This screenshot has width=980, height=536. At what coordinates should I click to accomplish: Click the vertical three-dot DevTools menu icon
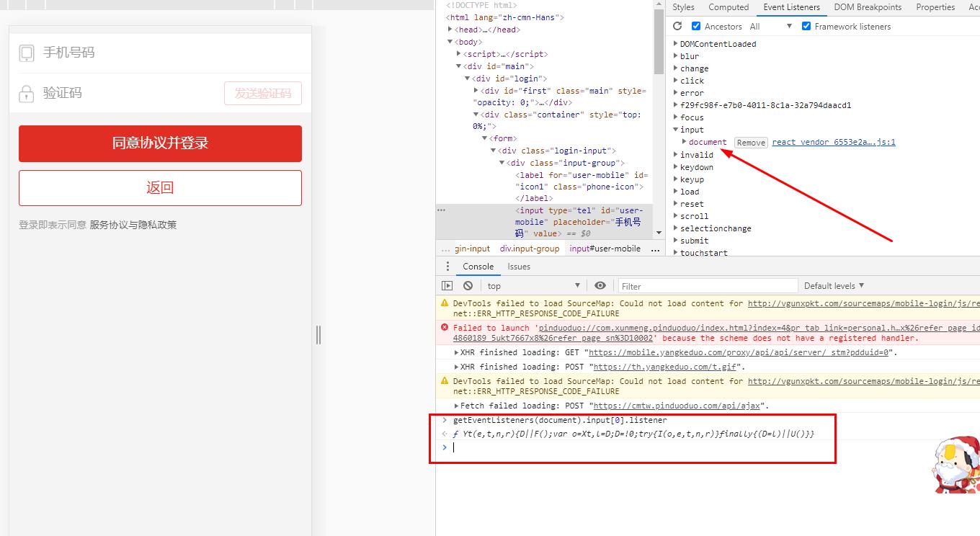[x=448, y=266]
